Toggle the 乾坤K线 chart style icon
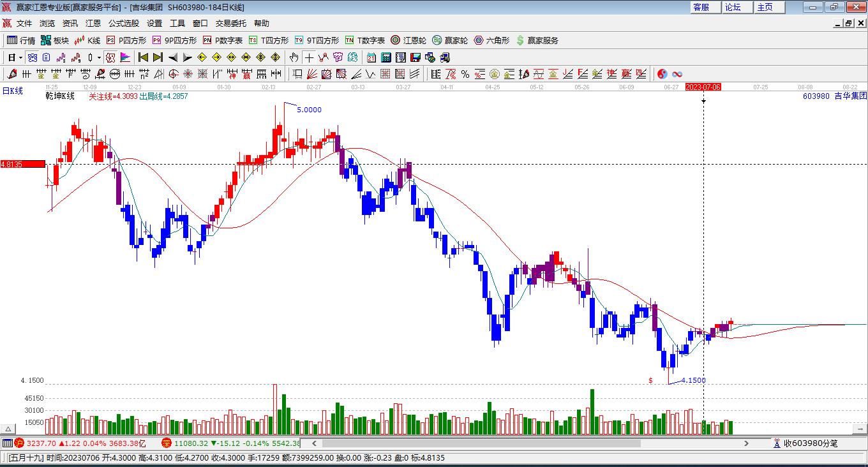This screenshot has width=868, height=467. 110,57
